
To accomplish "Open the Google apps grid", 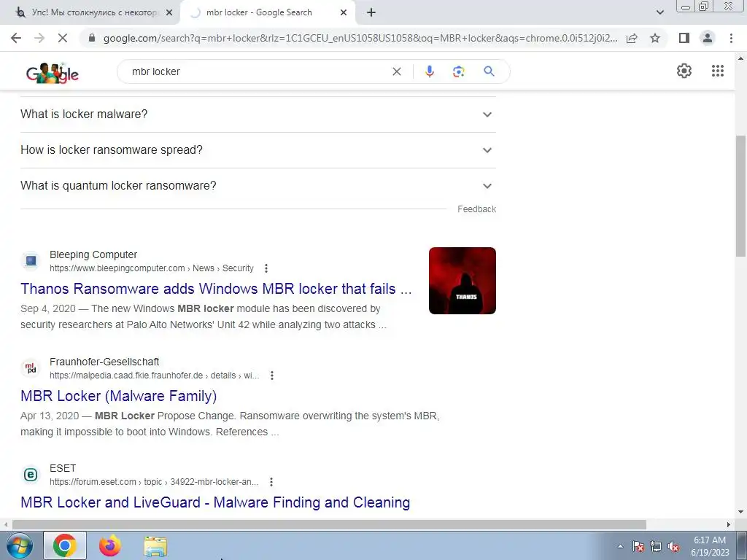I will point(718,71).
